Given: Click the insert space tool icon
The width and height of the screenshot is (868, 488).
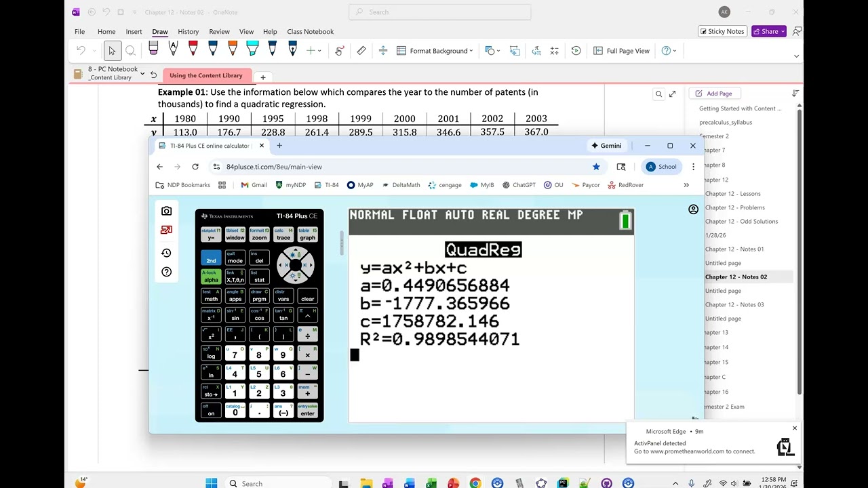Looking at the screenshot, I should coord(383,51).
